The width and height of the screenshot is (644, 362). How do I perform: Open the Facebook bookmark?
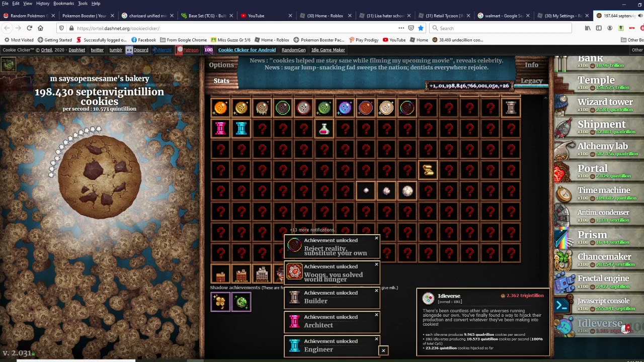point(143,40)
